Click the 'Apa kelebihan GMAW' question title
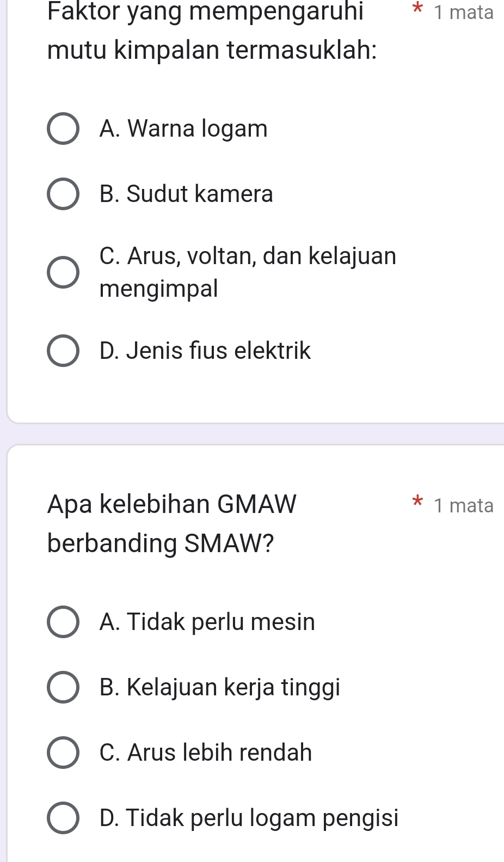This screenshot has height=862, width=504. click(x=172, y=504)
